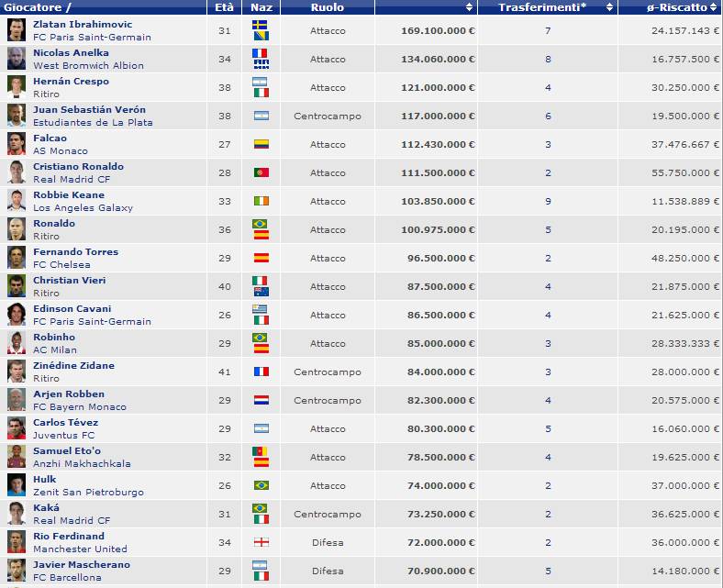Image resolution: width=723 pixels, height=588 pixels.
Task: Open the Juventus FC club link
Action: (63, 435)
